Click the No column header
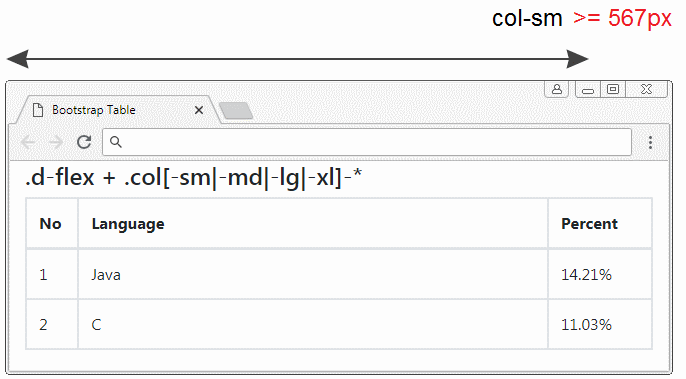 [x=52, y=224]
